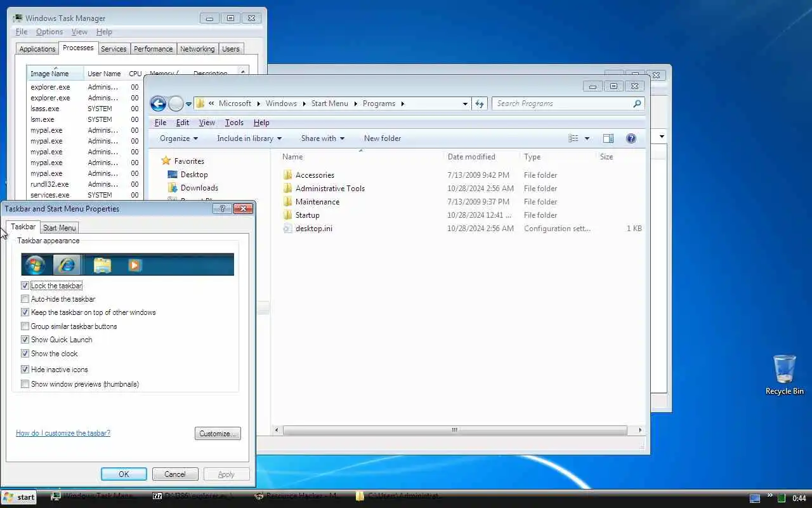Open the Performance tab in Task Manager
Image resolution: width=812 pixels, height=508 pixels.
pos(153,49)
